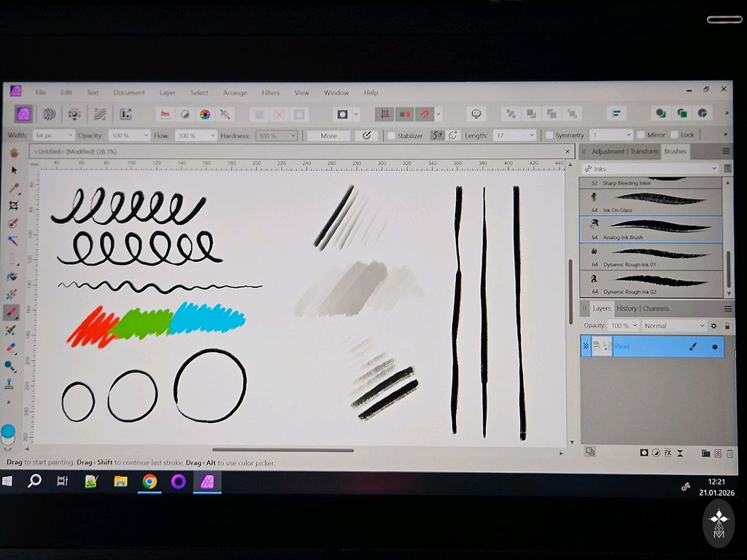Image resolution: width=747 pixels, height=560 pixels.
Task: Toggle the Symmetry checkbox
Action: pyautogui.click(x=549, y=136)
